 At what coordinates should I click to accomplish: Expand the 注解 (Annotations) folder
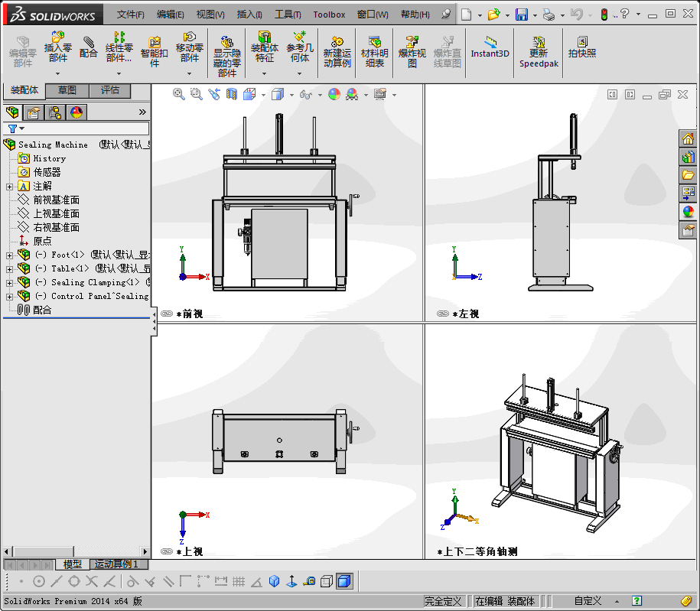pyautogui.click(x=9, y=186)
